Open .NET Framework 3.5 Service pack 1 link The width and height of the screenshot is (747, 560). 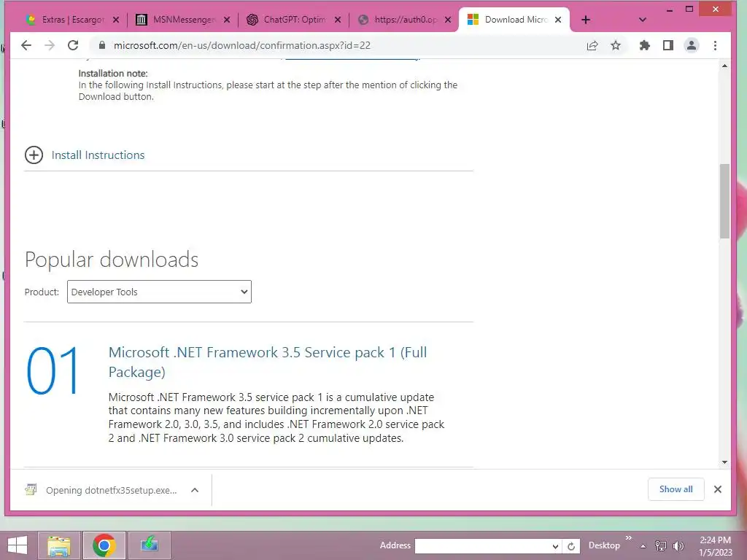click(x=268, y=362)
